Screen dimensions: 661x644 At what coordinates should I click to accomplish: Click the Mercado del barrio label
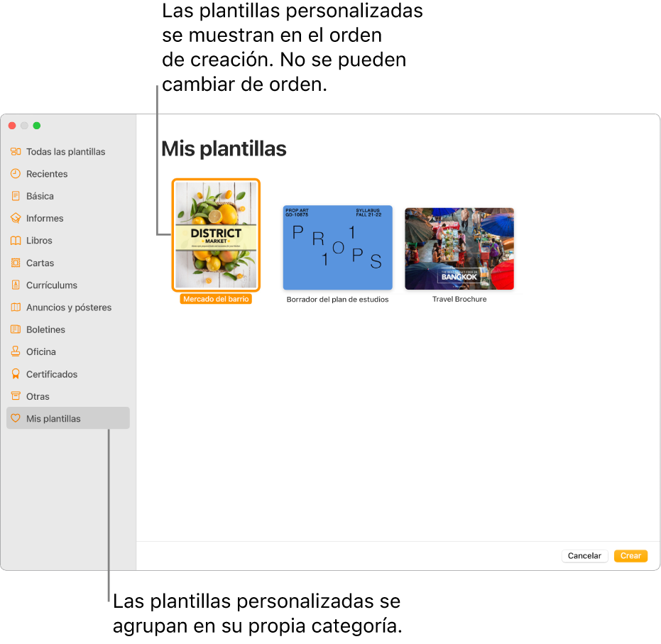216,299
